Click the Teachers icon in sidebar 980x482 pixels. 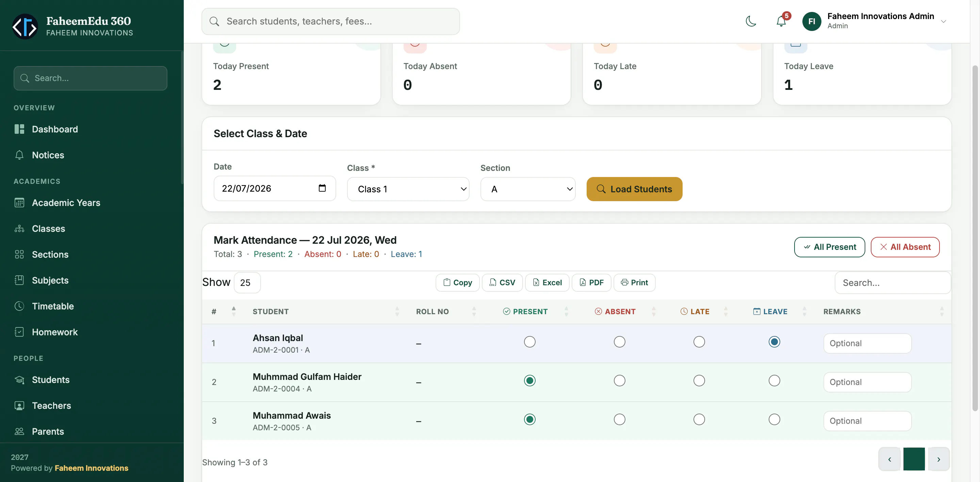click(x=19, y=405)
